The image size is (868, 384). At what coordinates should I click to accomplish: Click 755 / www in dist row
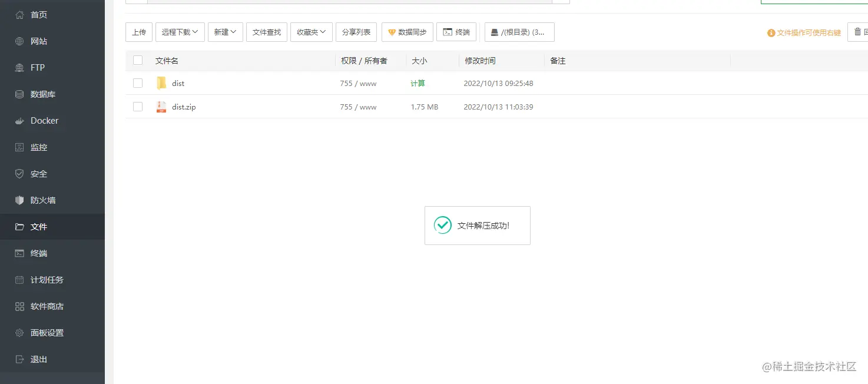(x=358, y=84)
